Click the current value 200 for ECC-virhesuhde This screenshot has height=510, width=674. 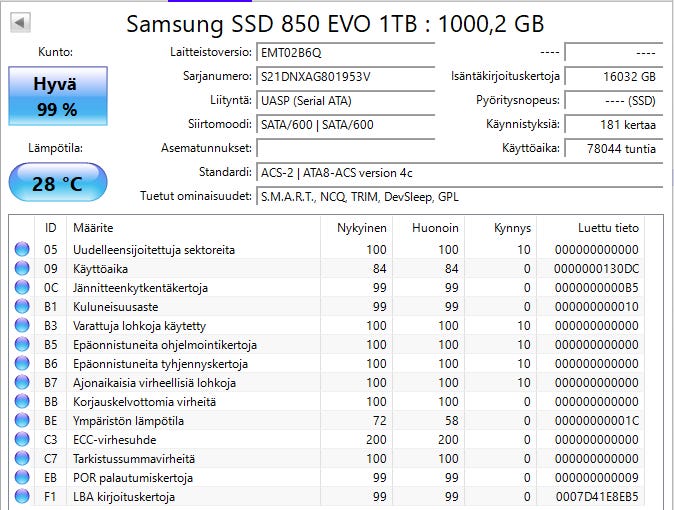tap(376, 439)
